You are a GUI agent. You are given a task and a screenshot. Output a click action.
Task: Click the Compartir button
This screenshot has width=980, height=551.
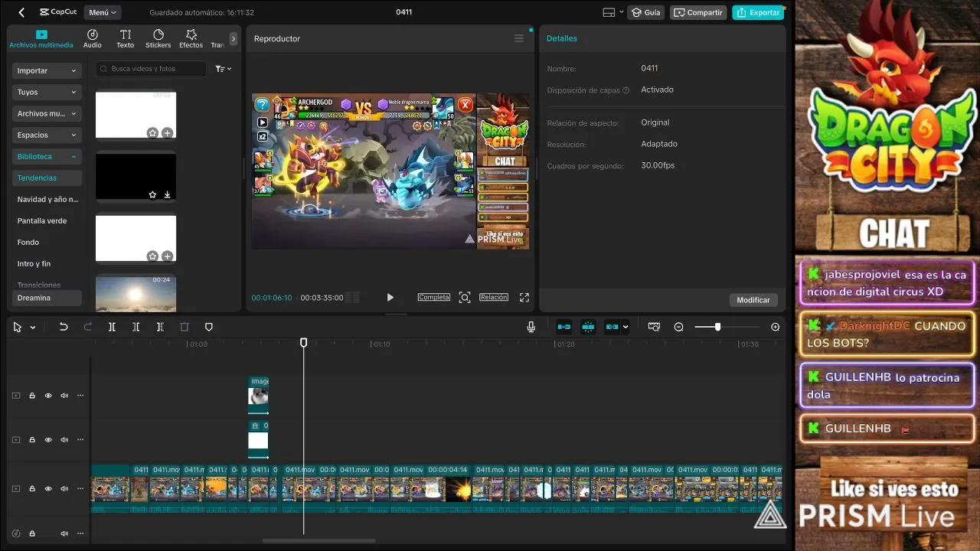coord(698,12)
